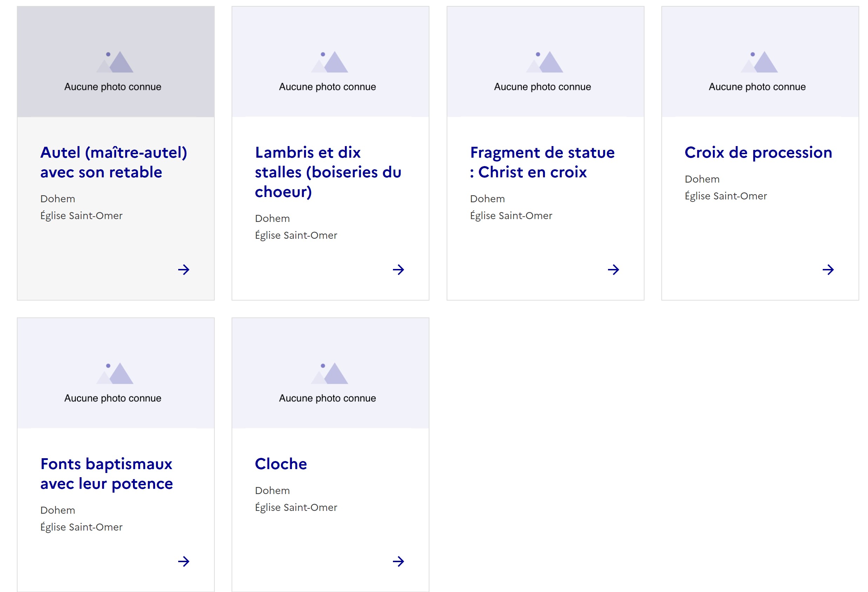868x592 pixels.
Task: Click the placeholder image icon on the Autel card
Action: pos(115,62)
